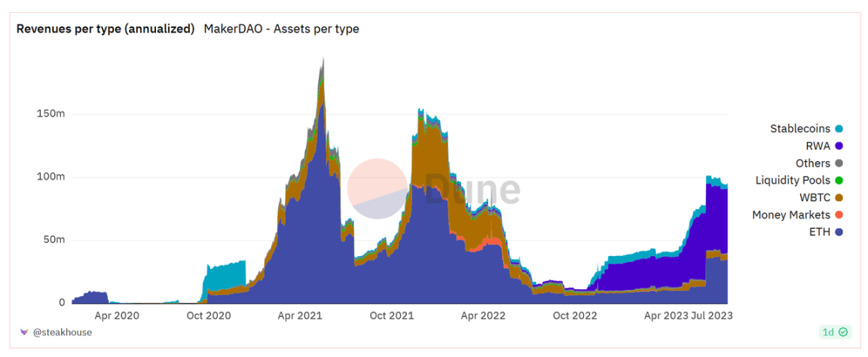Screen dimensions: 868x357
Task: Open the @steakhouse author link
Action: click(x=62, y=332)
